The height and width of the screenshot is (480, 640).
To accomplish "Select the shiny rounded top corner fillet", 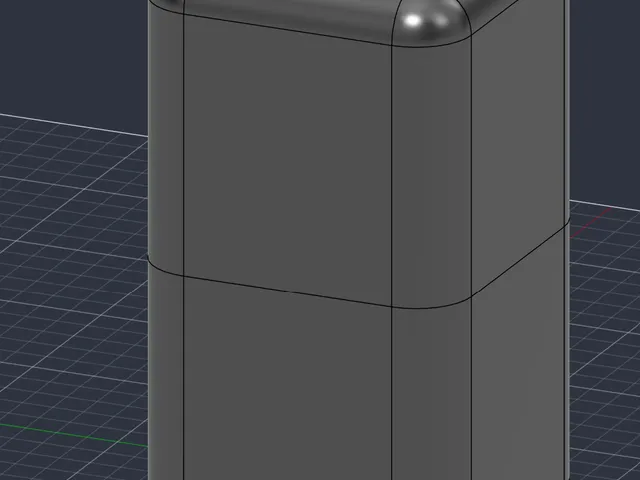I will click(x=431, y=21).
